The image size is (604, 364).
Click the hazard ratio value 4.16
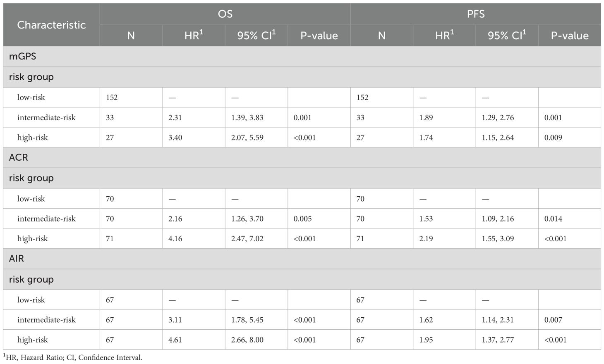[175, 239]
